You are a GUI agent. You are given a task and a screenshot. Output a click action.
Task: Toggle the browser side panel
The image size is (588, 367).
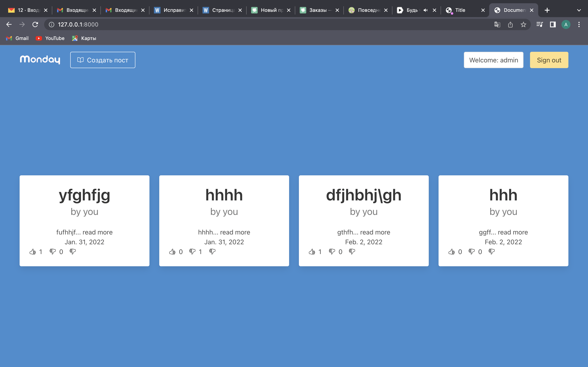(553, 24)
